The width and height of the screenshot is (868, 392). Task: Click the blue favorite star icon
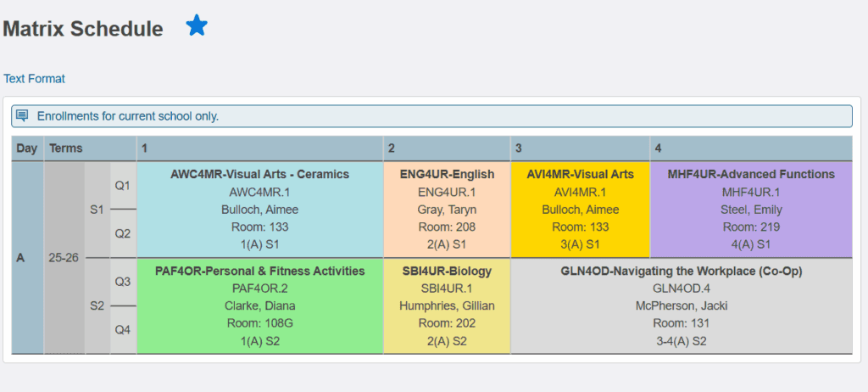point(197,25)
